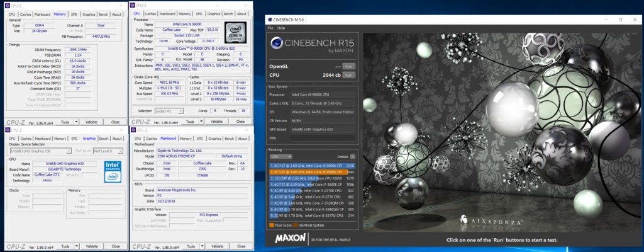Expand Tools dropdown arrow in the Memory CPU-Z window
The height and width of the screenshot is (252, 644).
(76, 122)
